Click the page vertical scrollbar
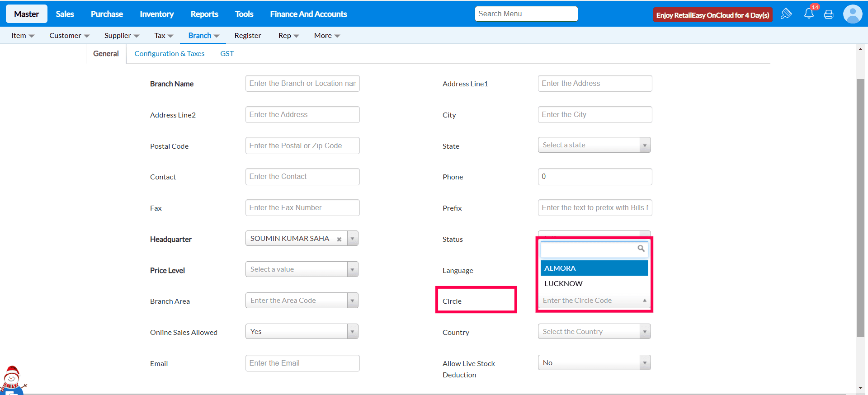The image size is (868, 395). click(860, 208)
